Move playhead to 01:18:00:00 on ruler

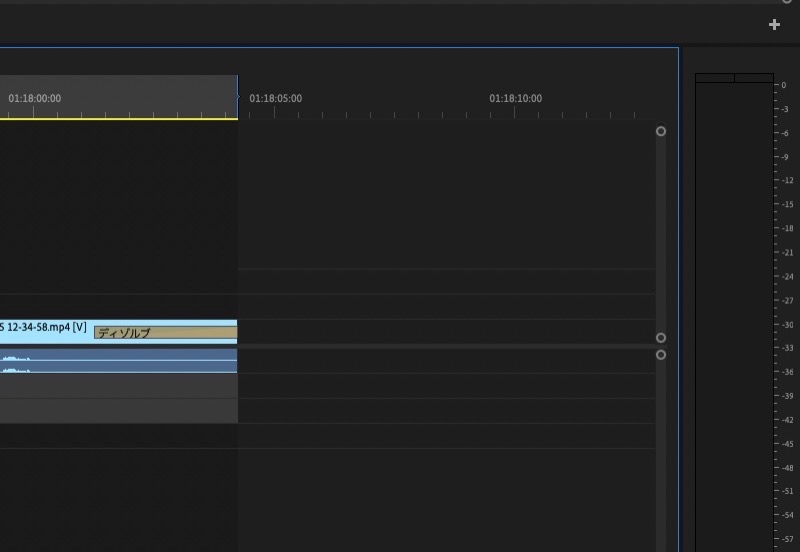point(34,98)
